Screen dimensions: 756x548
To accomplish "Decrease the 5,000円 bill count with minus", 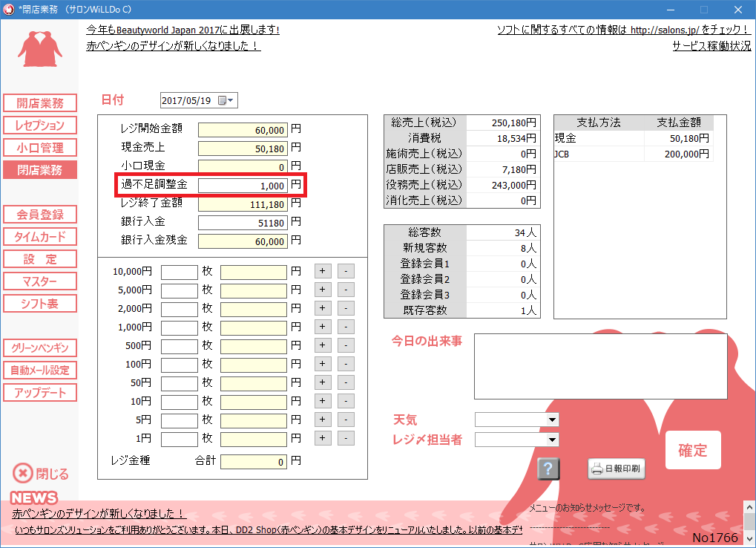I will pyautogui.click(x=346, y=290).
